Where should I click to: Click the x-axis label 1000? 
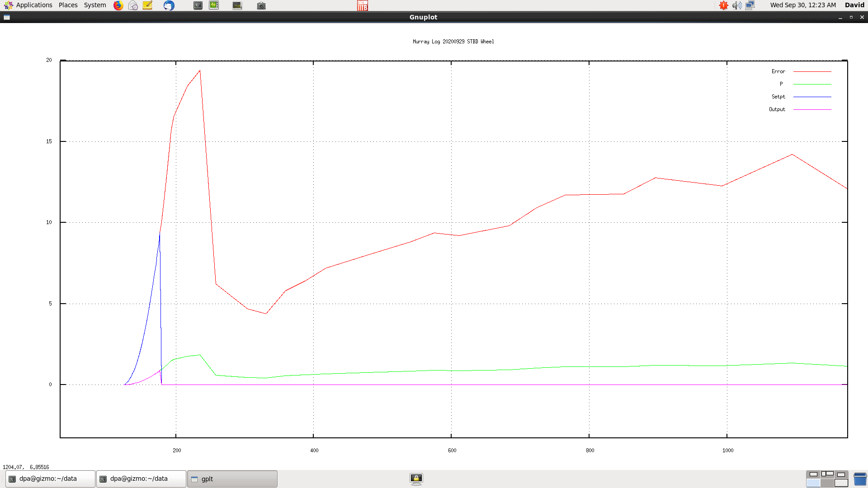(x=728, y=450)
